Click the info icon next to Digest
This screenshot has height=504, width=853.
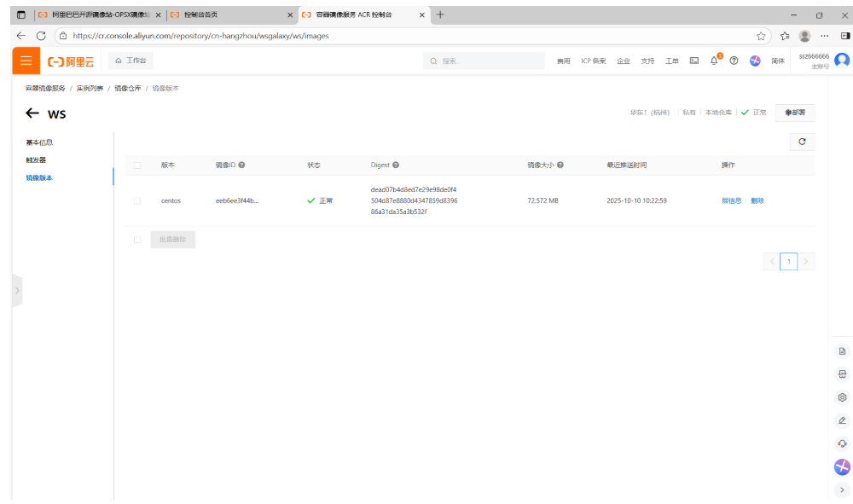click(x=396, y=165)
